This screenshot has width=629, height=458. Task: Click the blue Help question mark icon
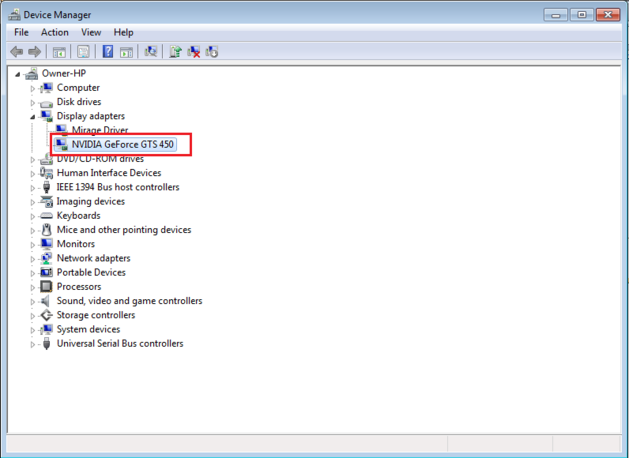(x=108, y=52)
